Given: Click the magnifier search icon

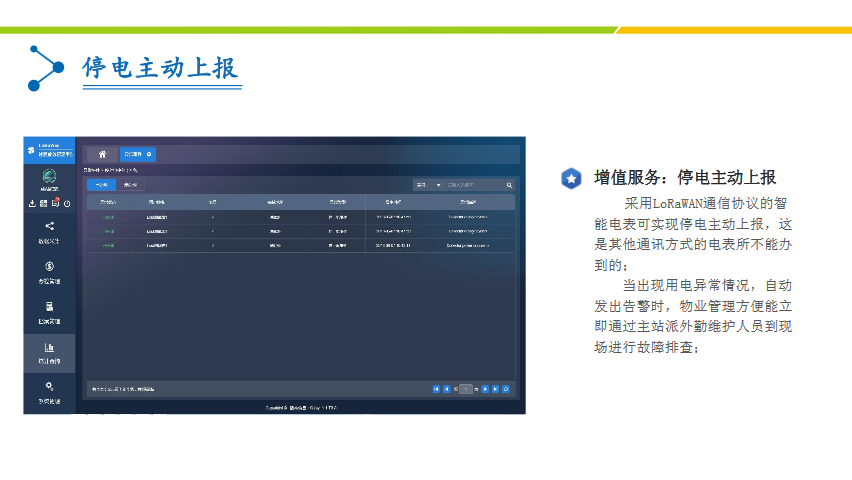Looking at the screenshot, I should pyautogui.click(x=509, y=185).
